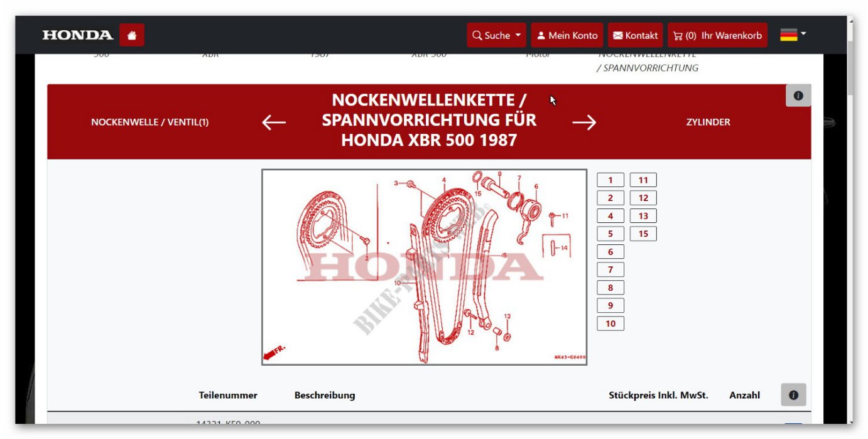Open the Suche search dropdown
This screenshot has height=439, width=868.
(x=496, y=35)
